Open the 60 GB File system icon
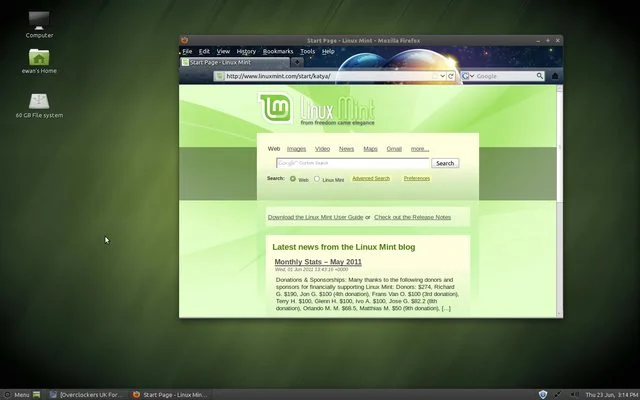Viewport: 640px width, 400px height. click(39, 101)
